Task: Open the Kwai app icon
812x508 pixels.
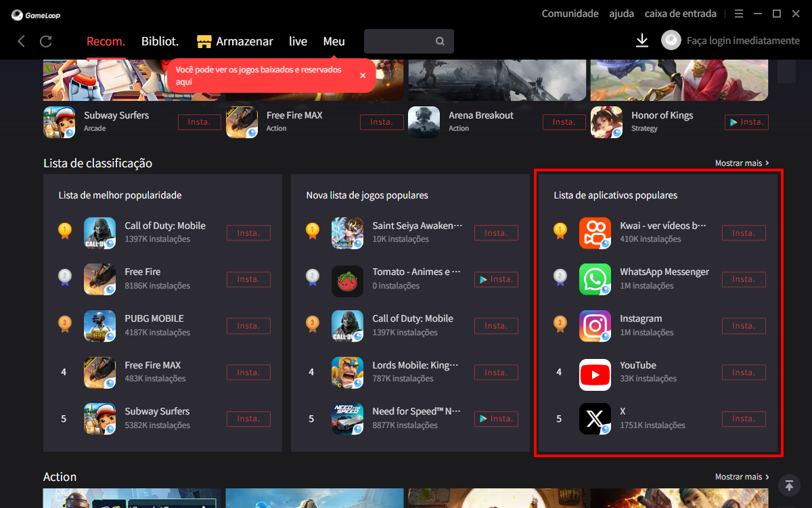Action: point(595,233)
